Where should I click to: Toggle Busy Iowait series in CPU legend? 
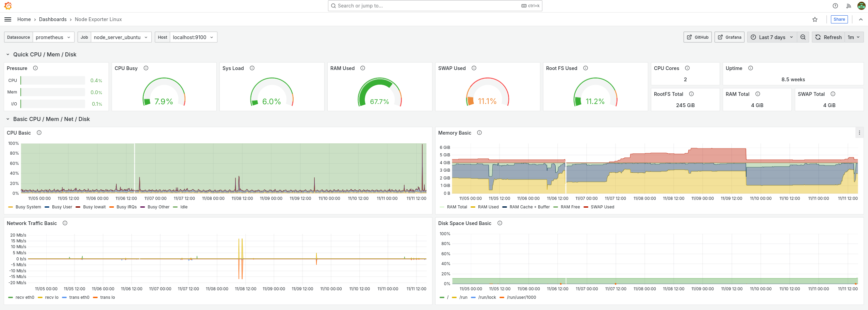click(94, 207)
